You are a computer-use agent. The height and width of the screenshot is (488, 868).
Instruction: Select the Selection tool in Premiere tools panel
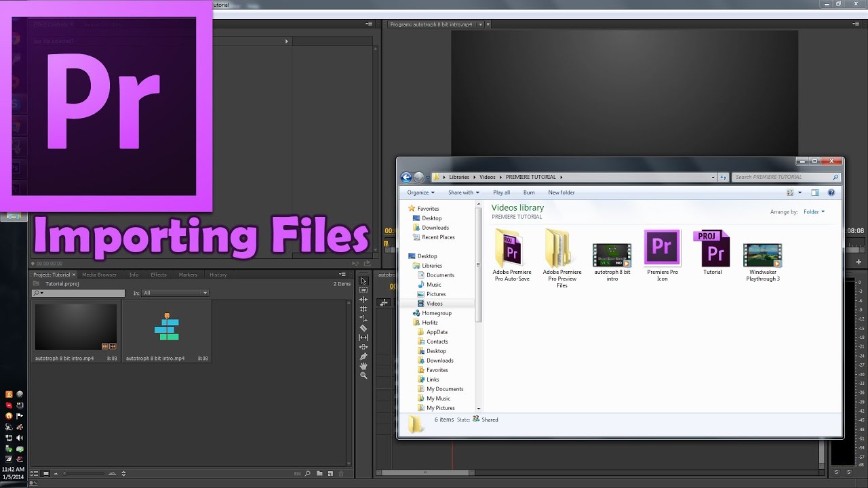click(x=363, y=281)
